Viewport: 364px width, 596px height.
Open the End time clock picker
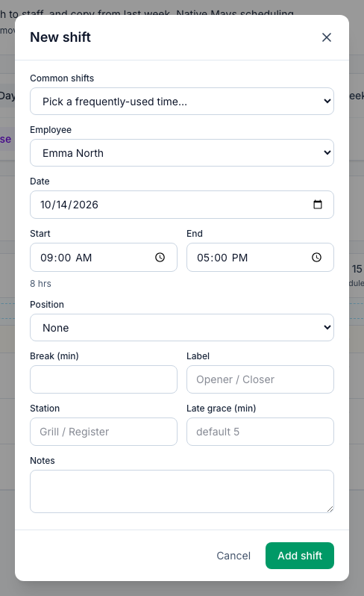coord(316,258)
